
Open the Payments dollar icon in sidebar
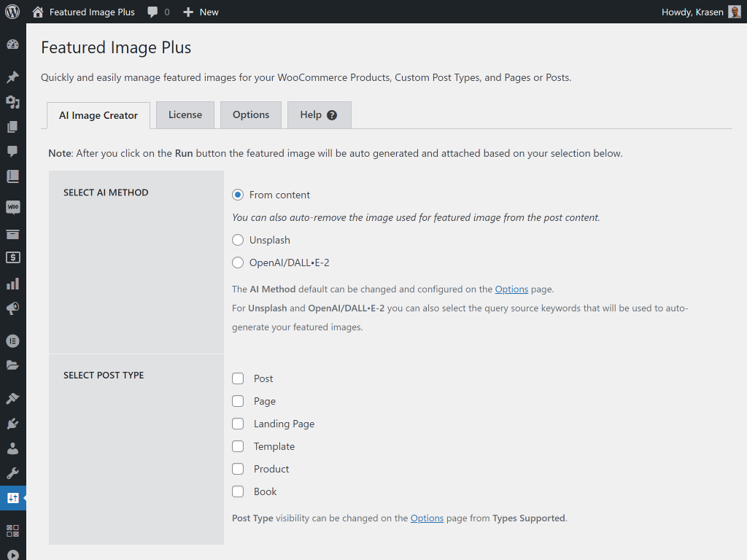point(13,257)
